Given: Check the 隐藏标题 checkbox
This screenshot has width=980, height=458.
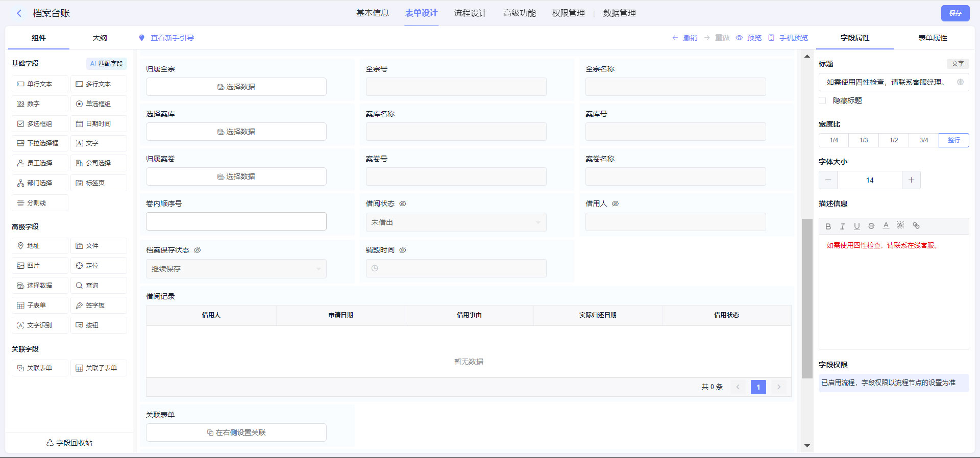Looking at the screenshot, I should pos(822,100).
